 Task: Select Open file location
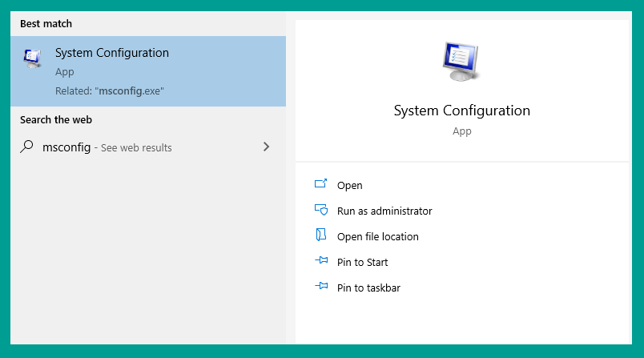click(x=378, y=236)
